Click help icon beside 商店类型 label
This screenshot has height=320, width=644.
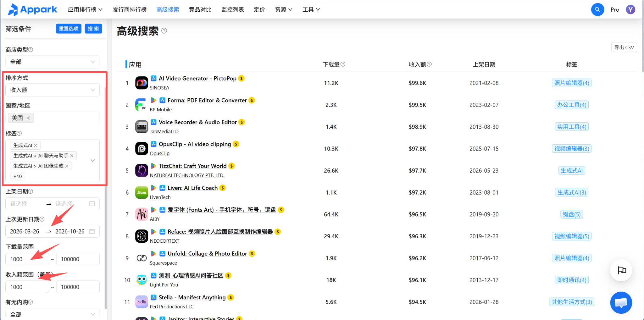[31, 50]
